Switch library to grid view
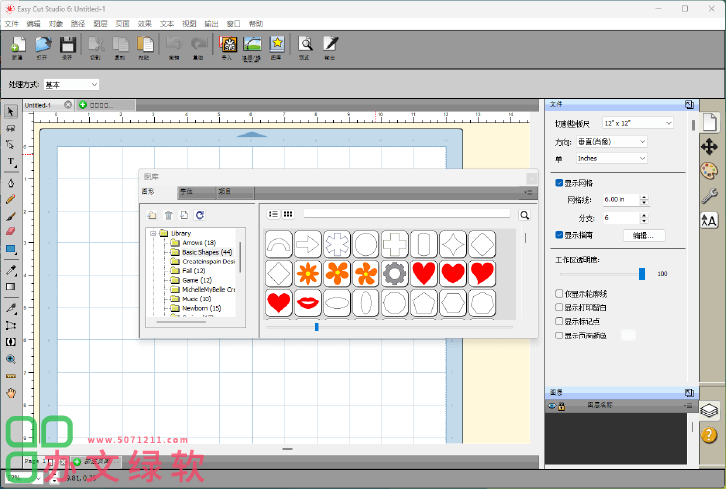 point(288,214)
